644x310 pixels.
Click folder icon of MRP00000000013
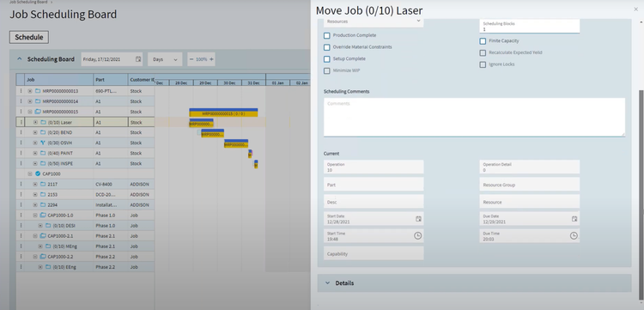pos(38,91)
